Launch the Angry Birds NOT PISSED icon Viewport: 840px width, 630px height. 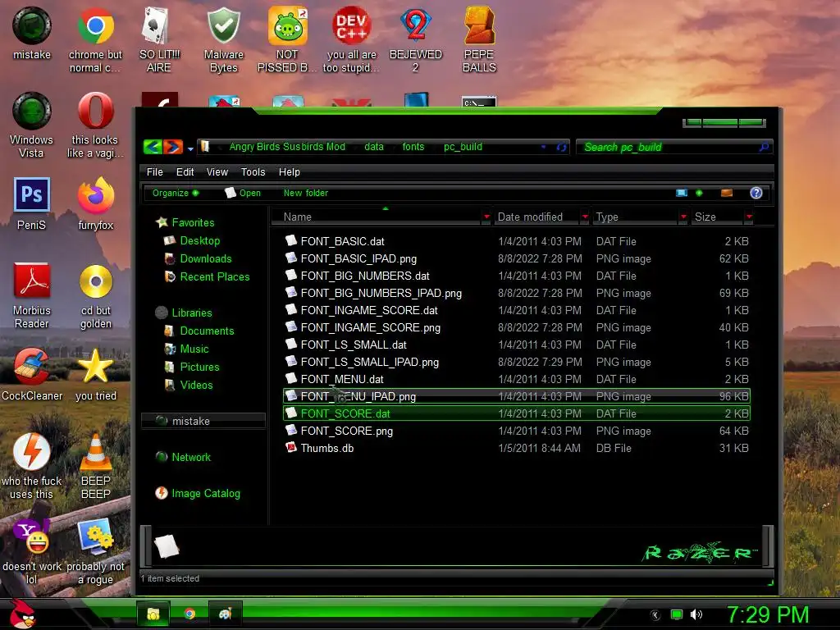coord(288,40)
